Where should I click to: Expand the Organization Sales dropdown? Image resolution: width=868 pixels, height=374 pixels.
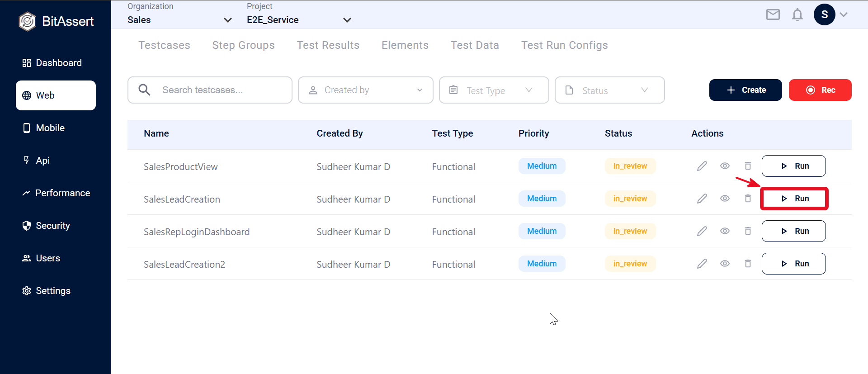(x=180, y=20)
